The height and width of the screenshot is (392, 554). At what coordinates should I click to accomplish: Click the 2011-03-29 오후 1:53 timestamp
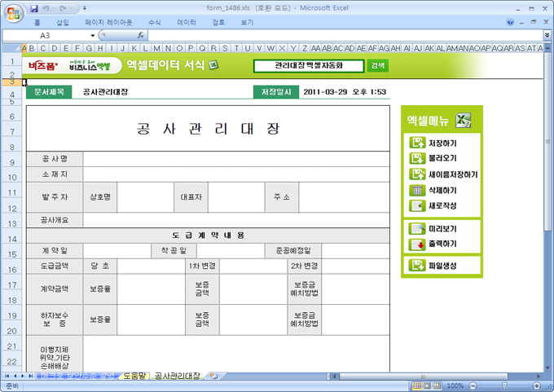(345, 92)
